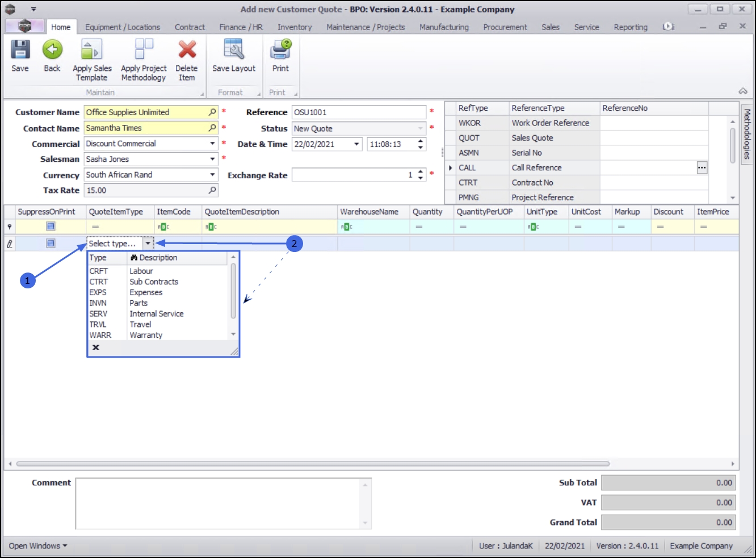The height and width of the screenshot is (558, 756).
Task: Print the quote with the Print icon
Action: click(280, 50)
